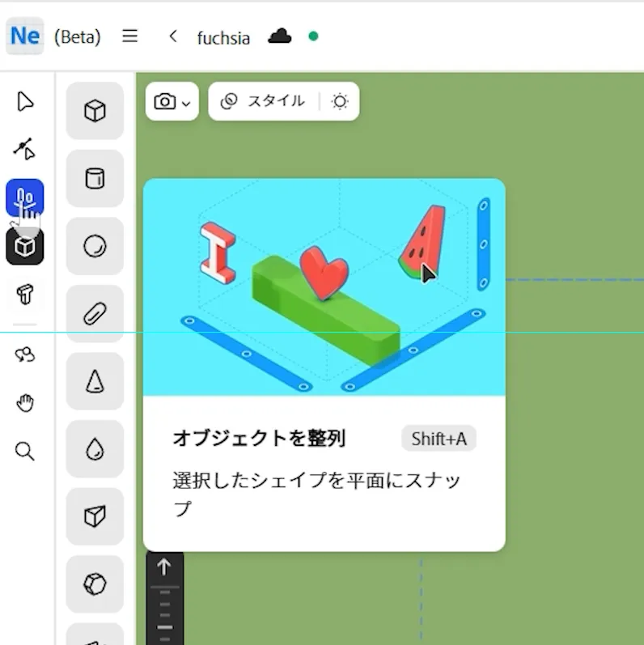Click the sun lighting icon
Screen dimensions: 644x645
point(340,102)
